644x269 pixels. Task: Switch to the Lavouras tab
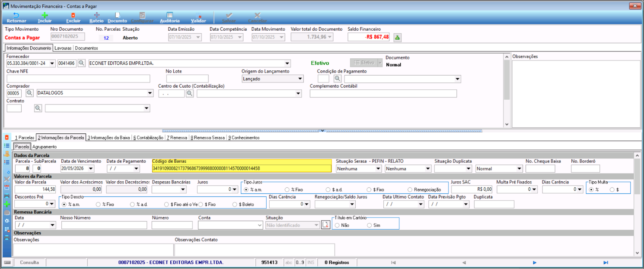(63, 48)
